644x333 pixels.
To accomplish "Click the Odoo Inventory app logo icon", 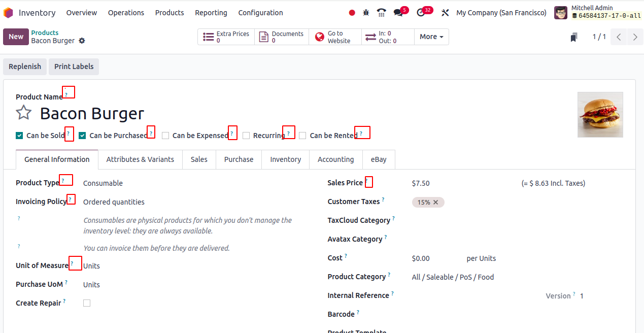I will pyautogui.click(x=8, y=13).
